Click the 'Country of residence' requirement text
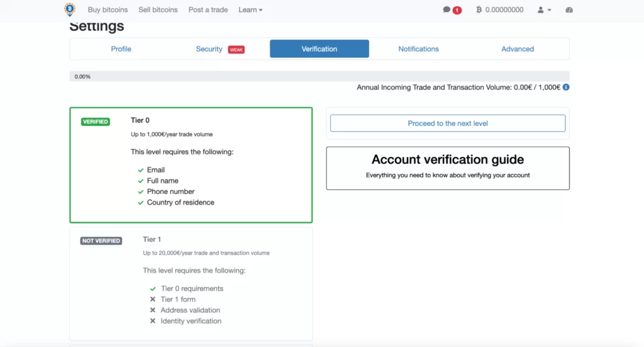The image size is (644, 347). [x=180, y=202]
